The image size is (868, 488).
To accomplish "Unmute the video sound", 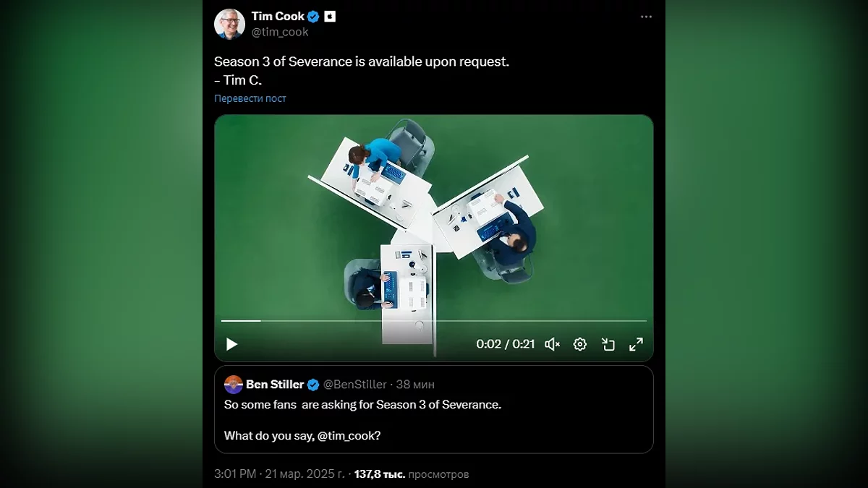I will [553, 344].
